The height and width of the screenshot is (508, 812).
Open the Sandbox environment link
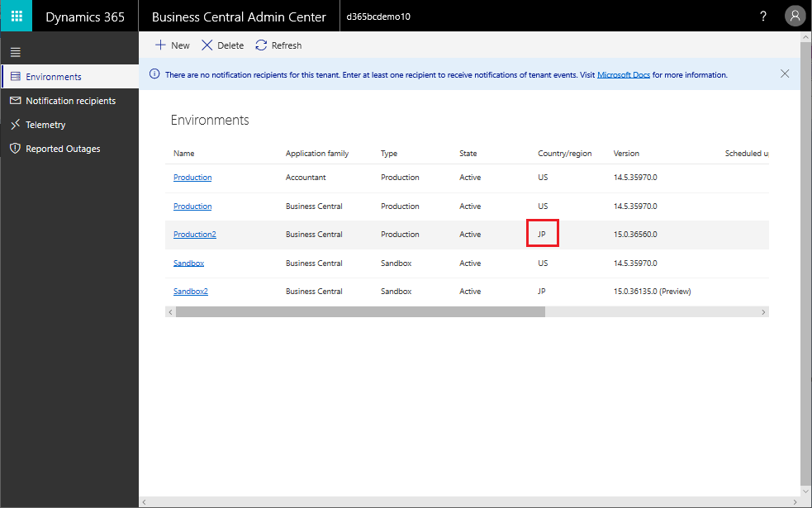point(188,263)
